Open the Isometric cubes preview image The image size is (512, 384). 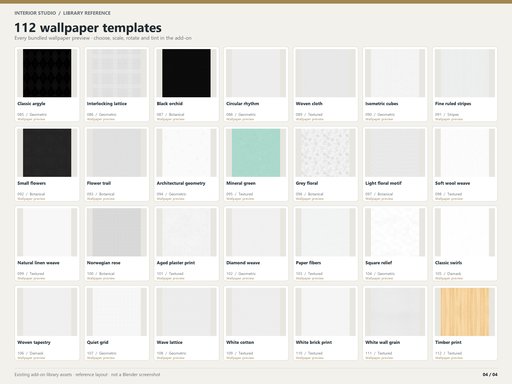[395, 73]
